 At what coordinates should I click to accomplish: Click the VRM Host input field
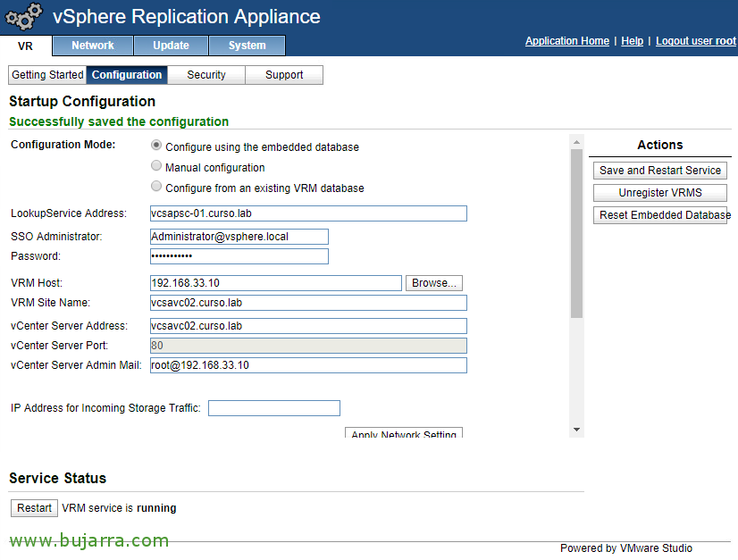click(276, 283)
